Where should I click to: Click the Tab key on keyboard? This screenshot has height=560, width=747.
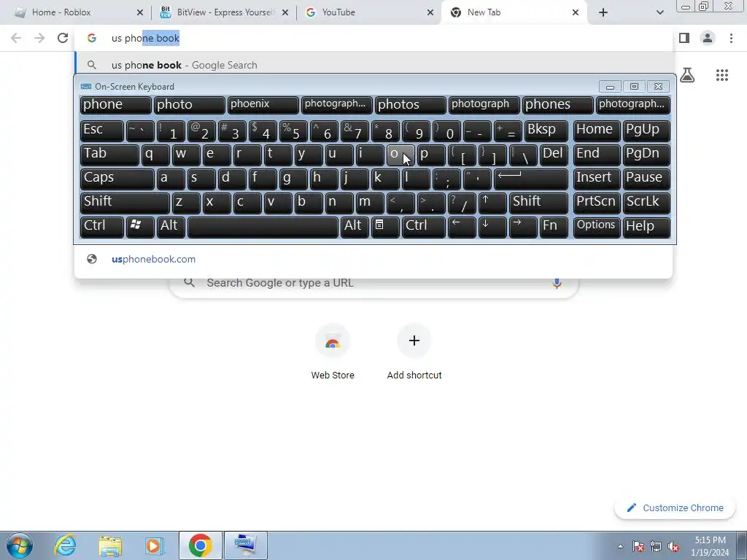(109, 155)
